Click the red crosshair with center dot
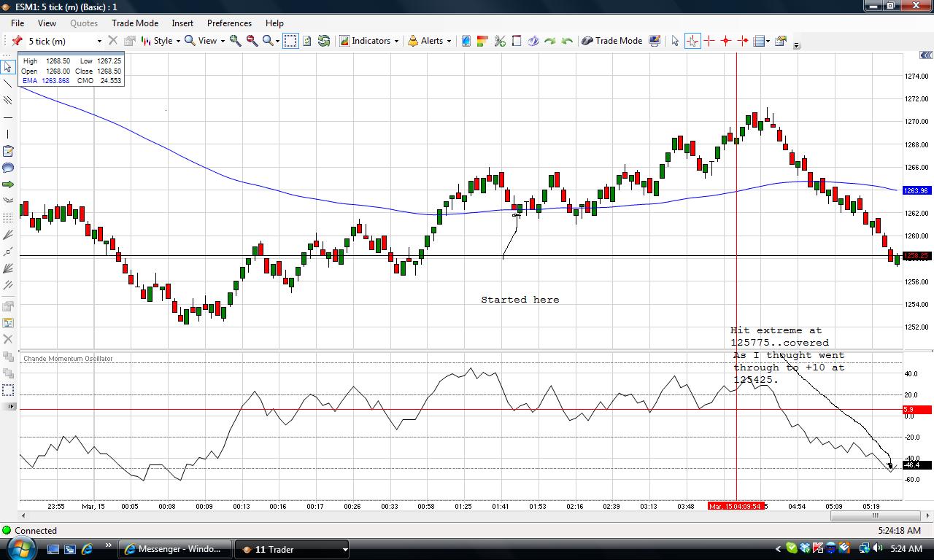The image size is (934, 560). point(726,41)
